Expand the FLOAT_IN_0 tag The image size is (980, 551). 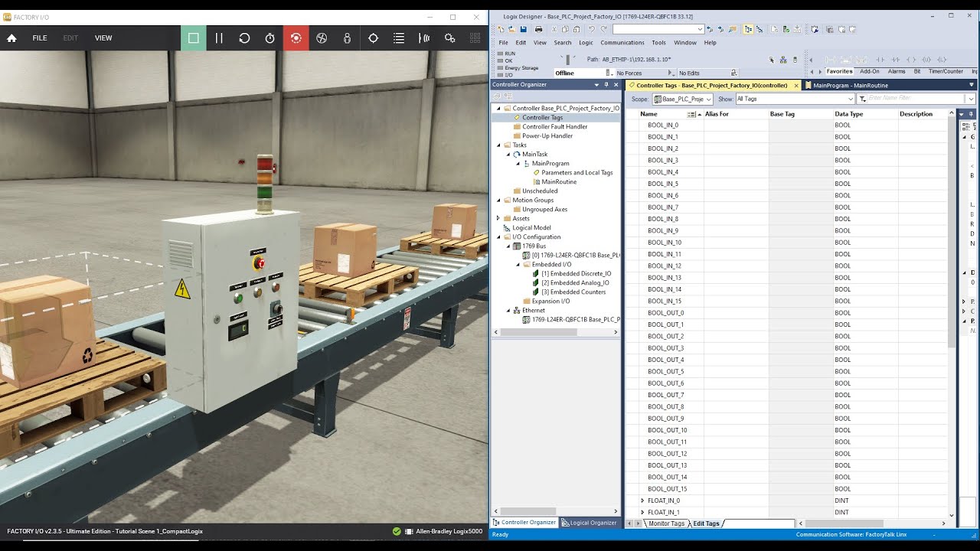click(642, 500)
